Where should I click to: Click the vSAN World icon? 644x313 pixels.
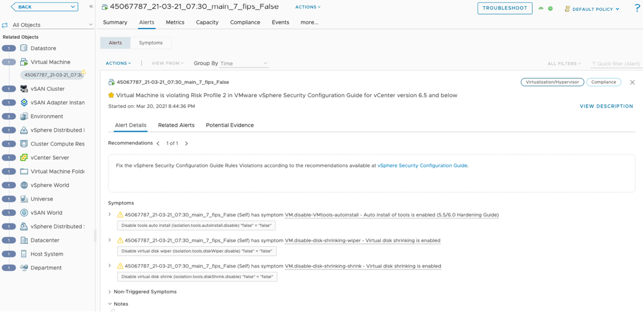click(24, 213)
